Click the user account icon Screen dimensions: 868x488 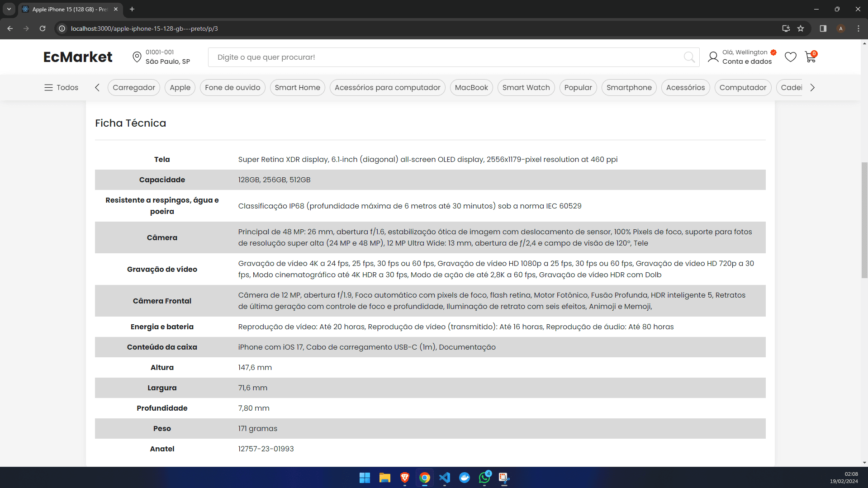click(713, 57)
